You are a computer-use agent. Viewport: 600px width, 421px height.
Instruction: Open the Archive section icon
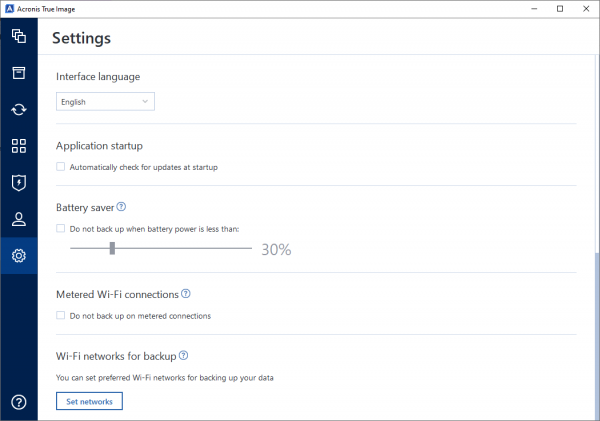(x=19, y=73)
